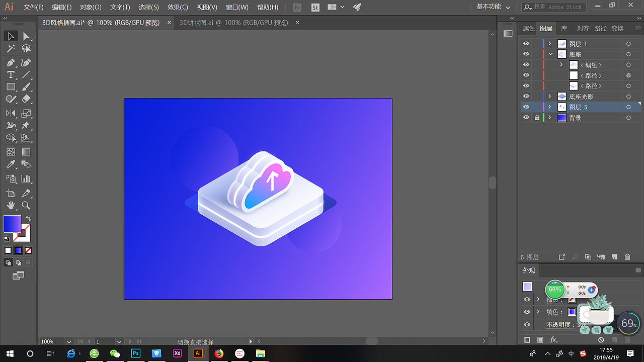Open the 对象(O) menu
The height and width of the screenshot is (362, 644).
click(x=91, y=7)
